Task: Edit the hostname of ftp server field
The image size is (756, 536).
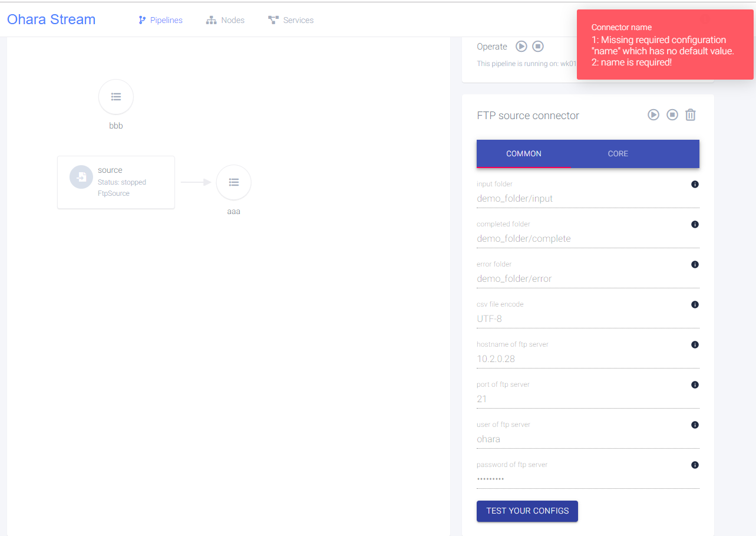Action: click(588, 359)
